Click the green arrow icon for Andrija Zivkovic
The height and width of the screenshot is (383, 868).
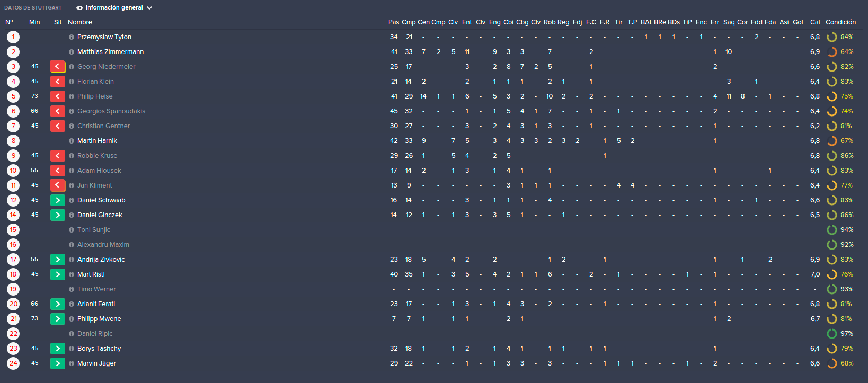pos(58,260)
